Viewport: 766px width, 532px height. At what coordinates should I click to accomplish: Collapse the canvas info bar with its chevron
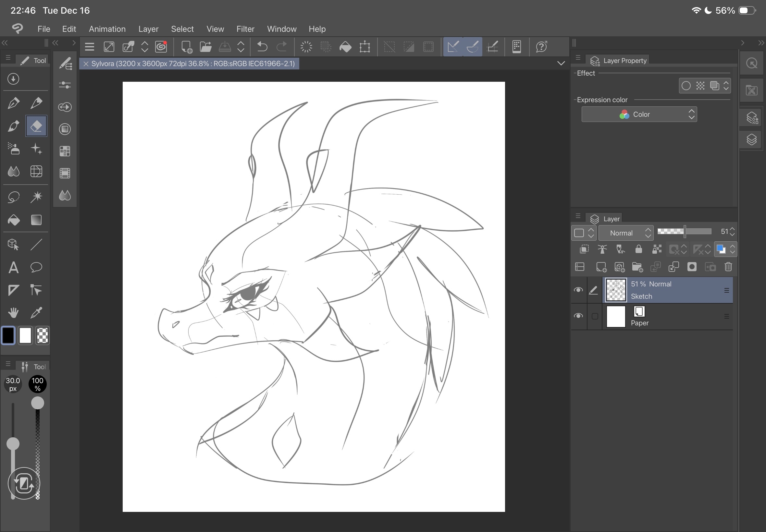pos(561,63)
